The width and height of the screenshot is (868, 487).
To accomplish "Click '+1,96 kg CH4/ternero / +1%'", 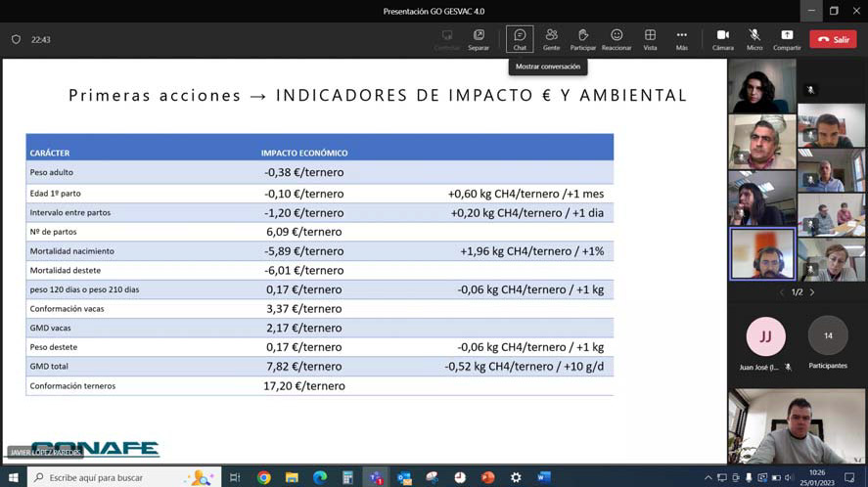I will point(532,251).
